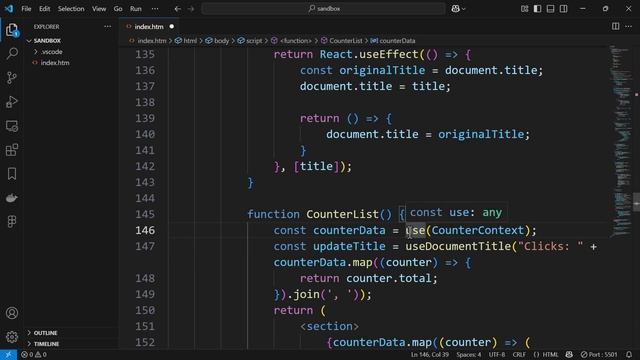640x360 pixels.
Task: Open remote window status bar button
Action: click(8, 355)
